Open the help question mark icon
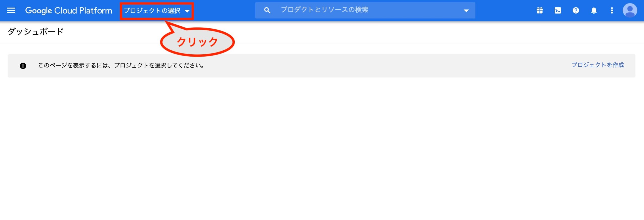This screenshot has width=644, height=220. click(x=576, y=11)
